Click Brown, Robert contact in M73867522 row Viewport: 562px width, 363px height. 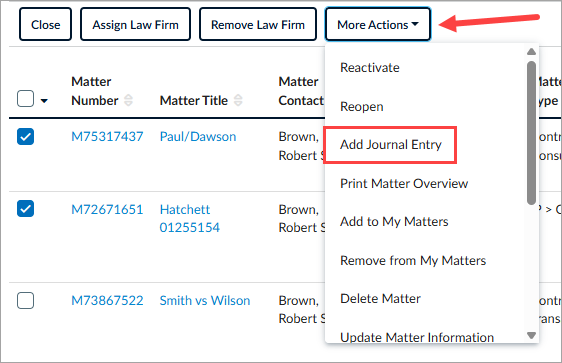(x=301, y=309)
